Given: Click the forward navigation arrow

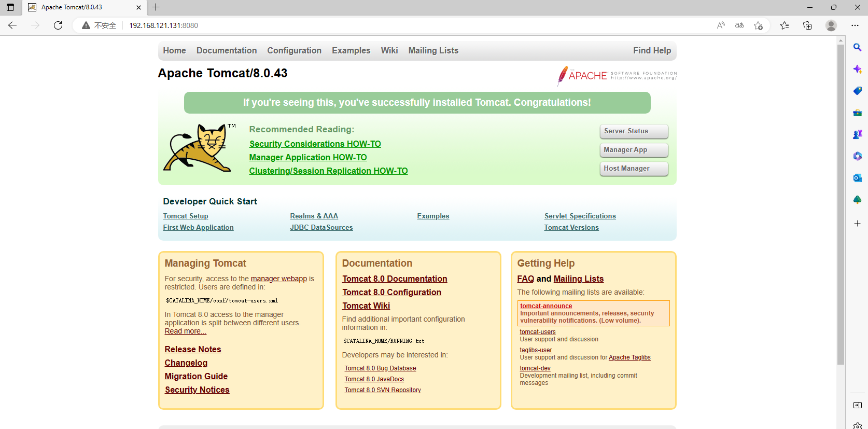Looking at the screenshot, I should point(35,25).
